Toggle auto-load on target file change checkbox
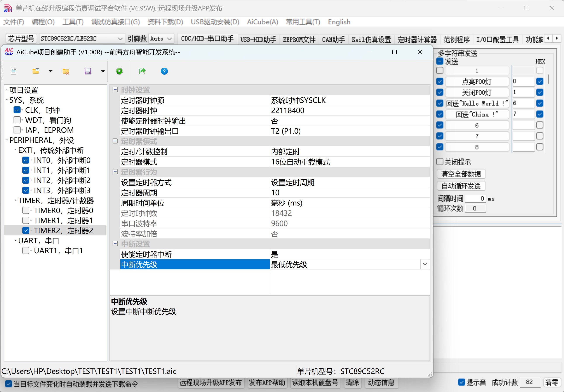 tap(8, 384)
